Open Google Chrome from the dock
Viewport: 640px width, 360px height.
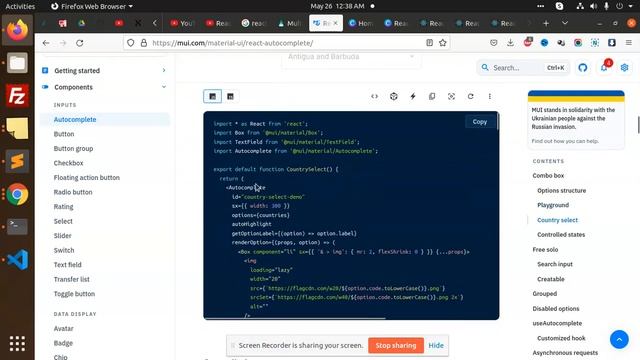tap(17, 194)
